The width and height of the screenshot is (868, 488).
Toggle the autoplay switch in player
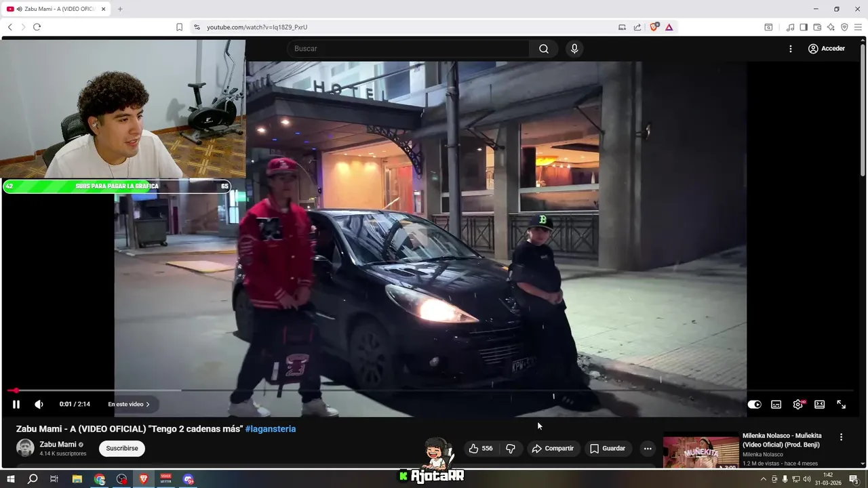pyautogui.click(x=754, y=404)
